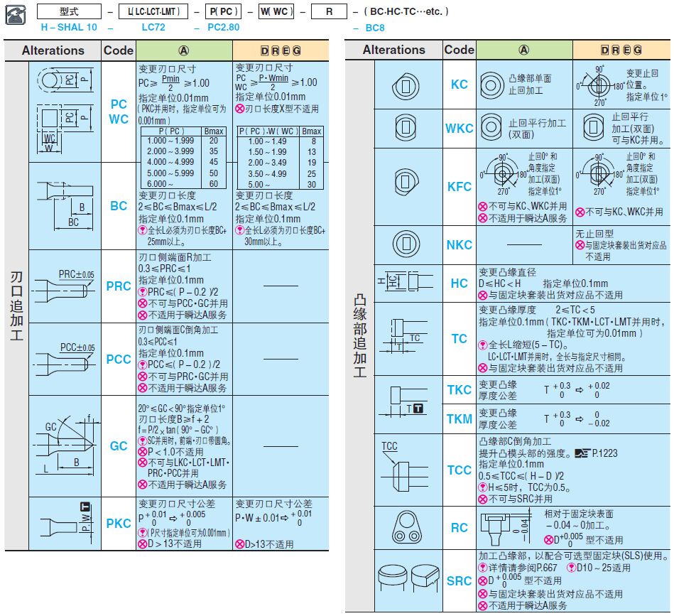Click the R box in order format

[328, 12]
